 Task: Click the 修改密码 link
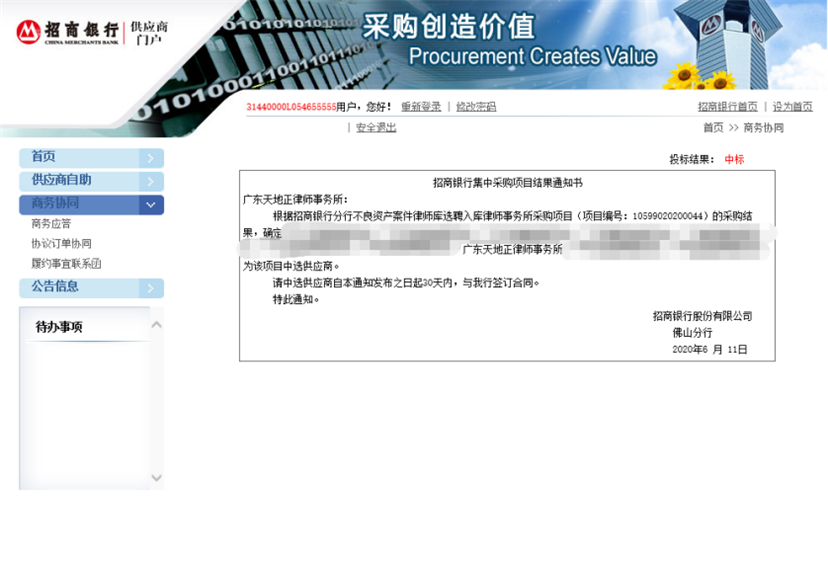[476, 107]
